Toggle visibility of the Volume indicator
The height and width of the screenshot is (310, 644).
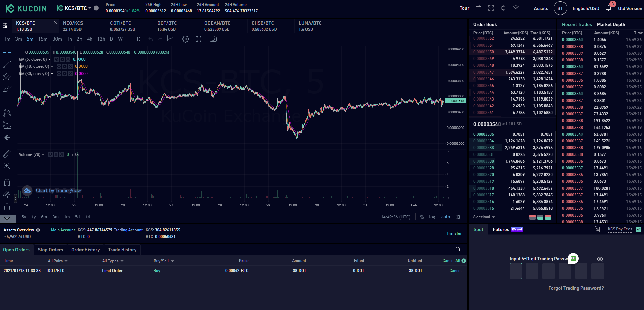click(x=50, y=154)
